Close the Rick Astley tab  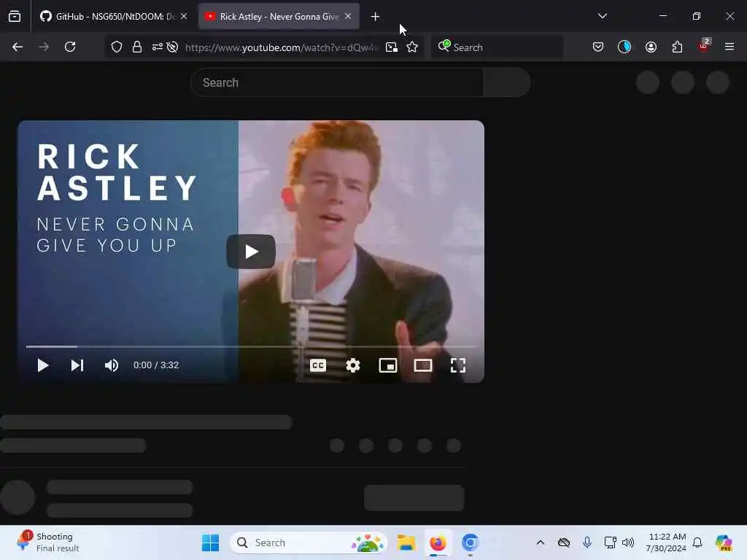[348, 16]
